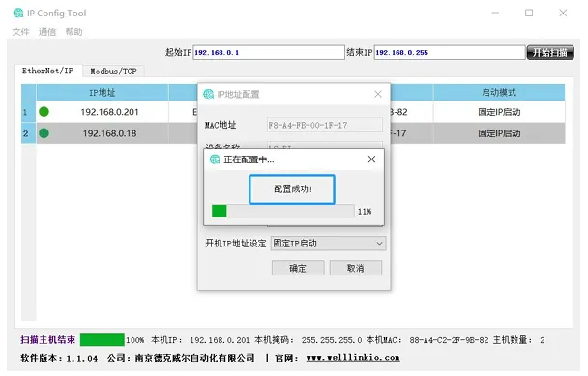The height and width of the screenshot is (376, 588).
Task: Close the 正在配置中 progress dialog
Action: coord(371,159)
